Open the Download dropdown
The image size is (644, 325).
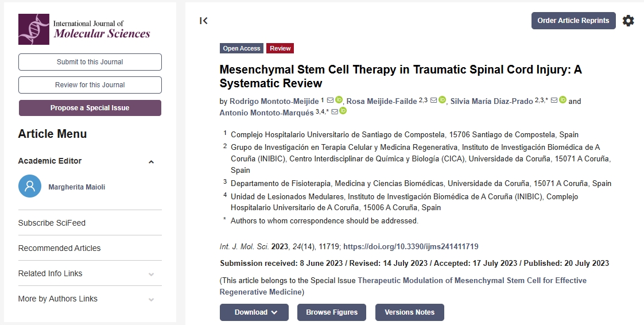tap(256, 312)
